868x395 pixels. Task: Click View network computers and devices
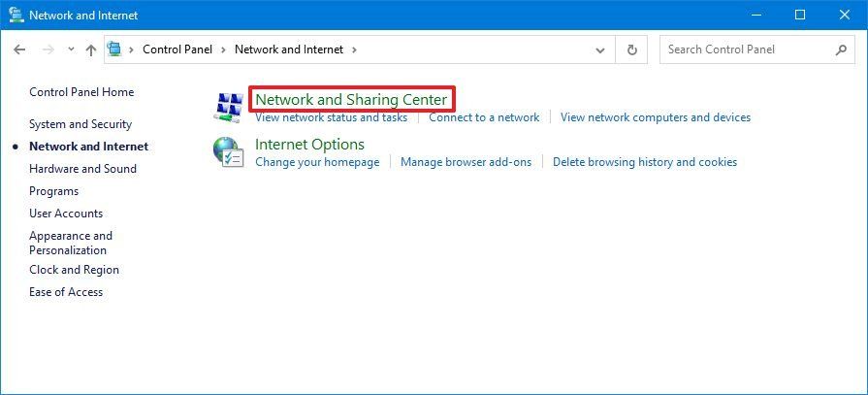coord(656,117)
